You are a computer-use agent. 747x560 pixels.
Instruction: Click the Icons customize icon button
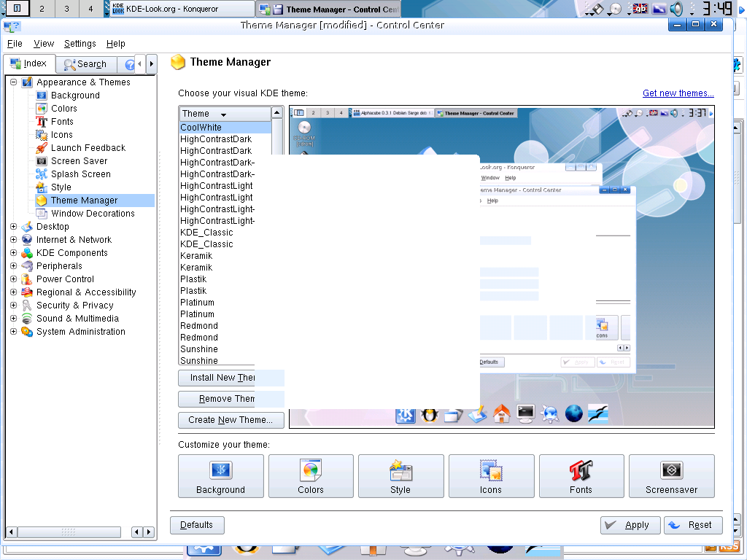coord(491,476)
